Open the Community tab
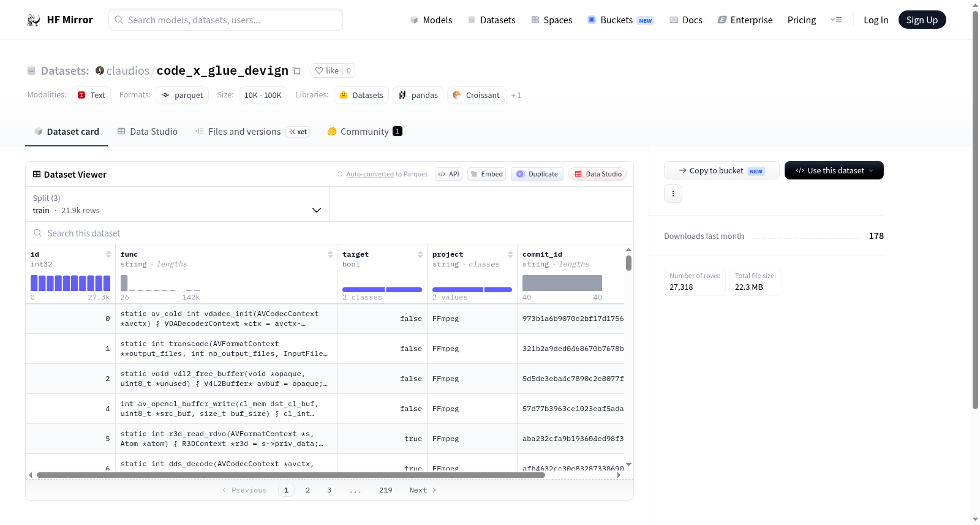 pos(364,131)
